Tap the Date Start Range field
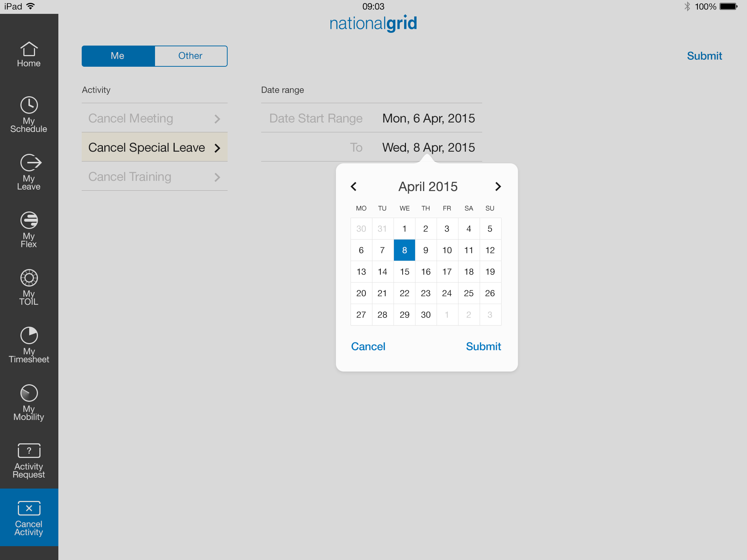 click(371, 118)
